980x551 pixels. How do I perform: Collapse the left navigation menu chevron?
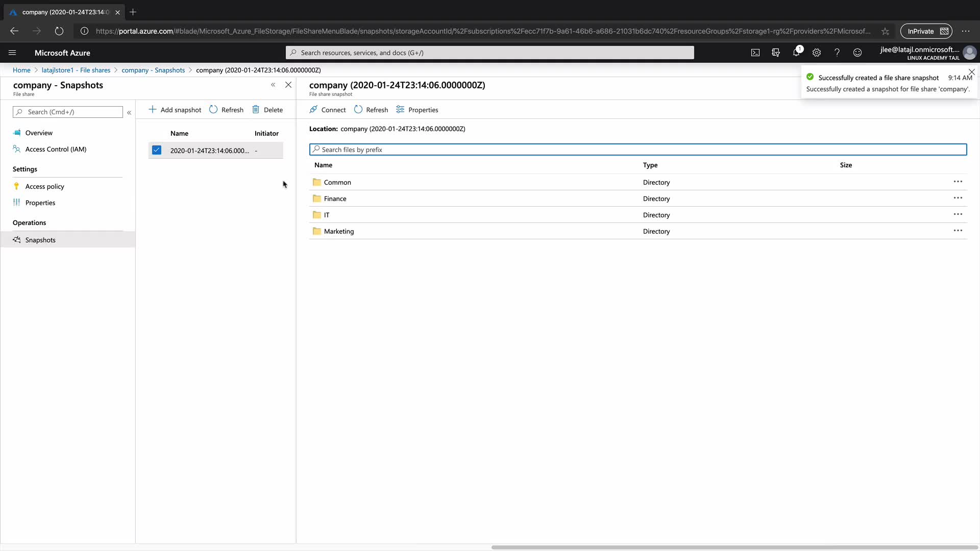(129, 112)
